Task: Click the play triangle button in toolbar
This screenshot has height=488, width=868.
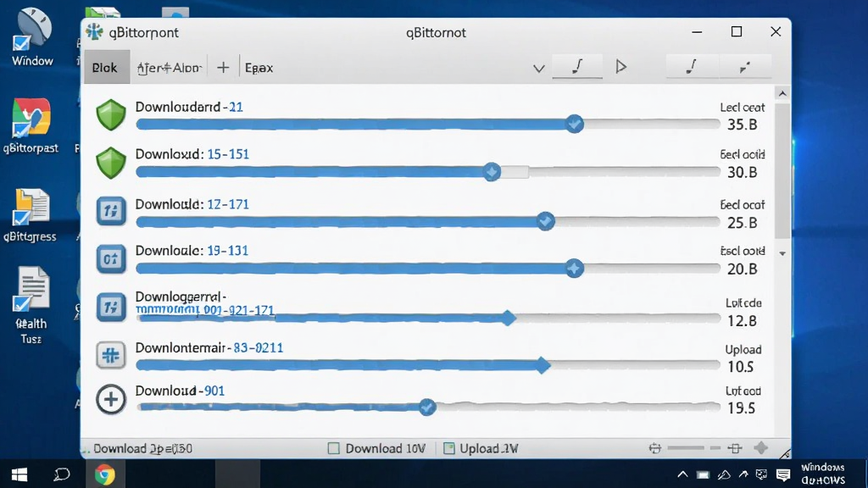Action: pyautogui.click(x=621, y=67)
